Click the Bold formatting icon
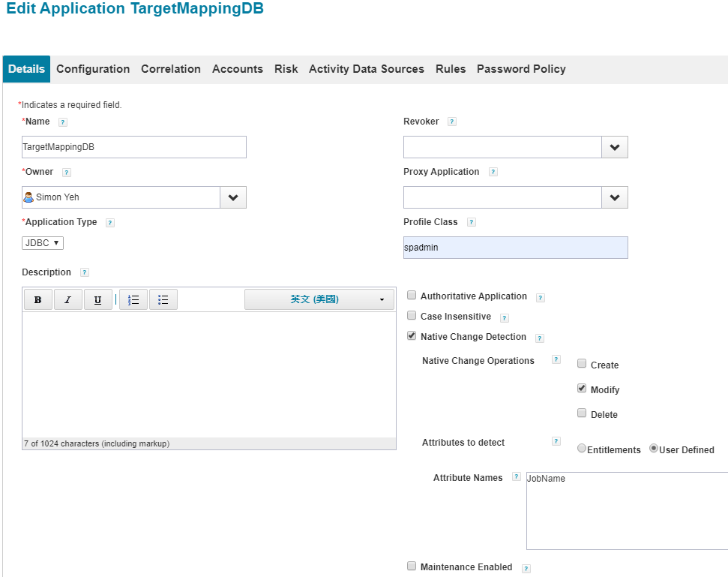728x577 pixels. (37, 300)
